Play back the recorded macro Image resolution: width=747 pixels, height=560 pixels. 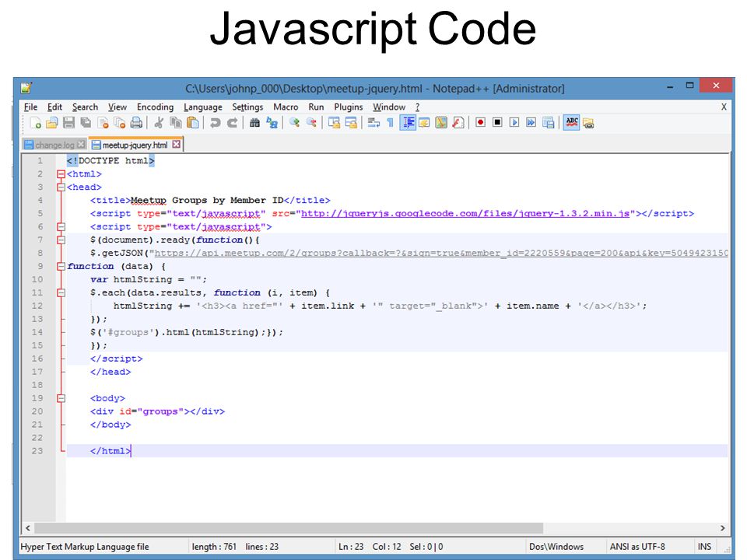point(514,123)
